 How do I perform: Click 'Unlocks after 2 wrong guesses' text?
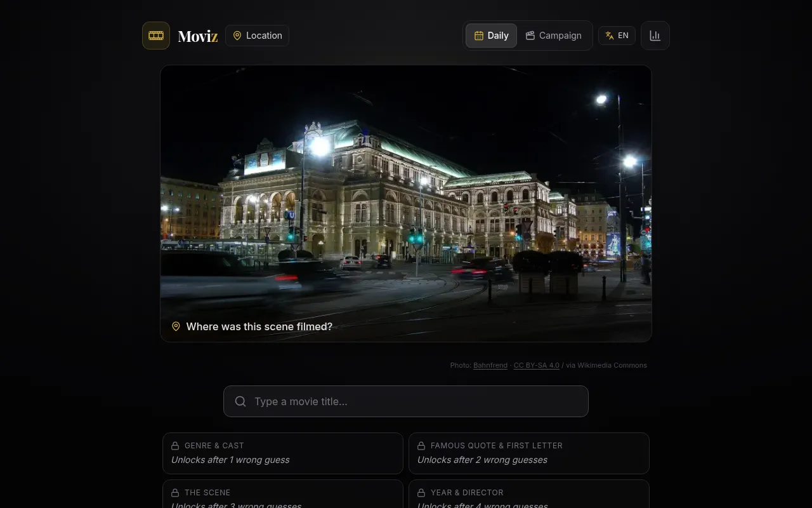tap(482, 460)
